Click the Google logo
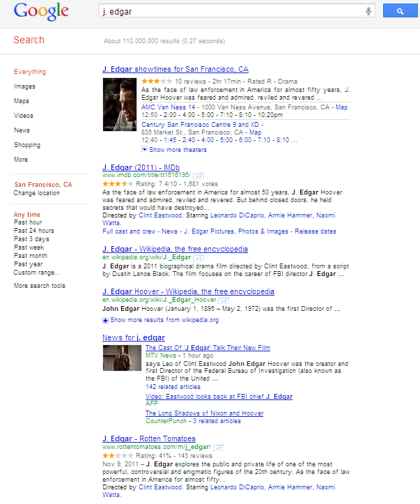Viewport: 420px width, 504px height. [41, 12]
